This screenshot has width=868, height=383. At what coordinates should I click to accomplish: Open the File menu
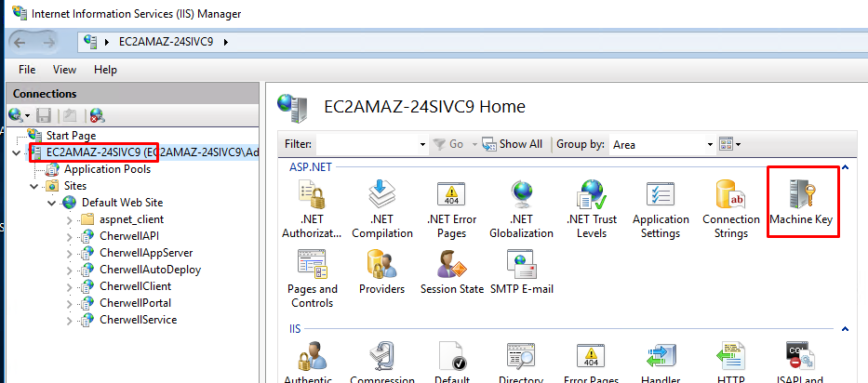[27, 70]
